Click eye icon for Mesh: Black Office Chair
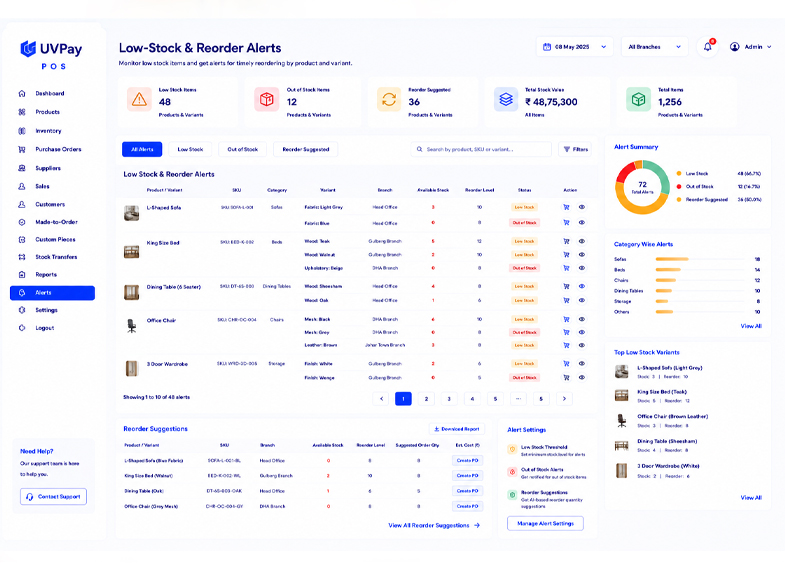Screen dimensions: 785x563 click(582, 319)
